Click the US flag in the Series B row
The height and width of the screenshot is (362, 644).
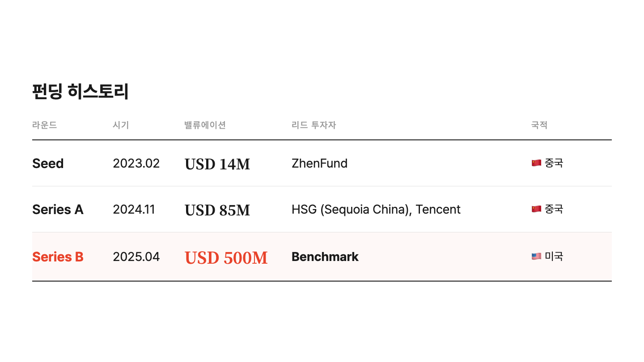coord(536,257)
